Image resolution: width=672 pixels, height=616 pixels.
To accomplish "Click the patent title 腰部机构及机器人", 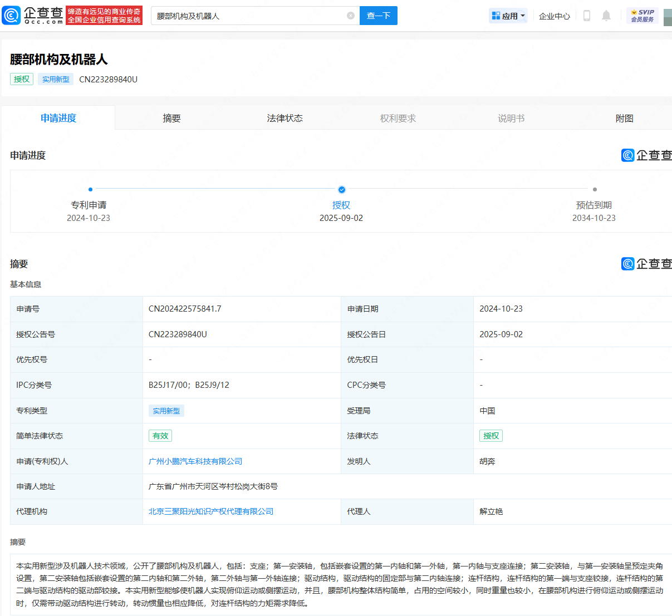I will tap(58, 60).
